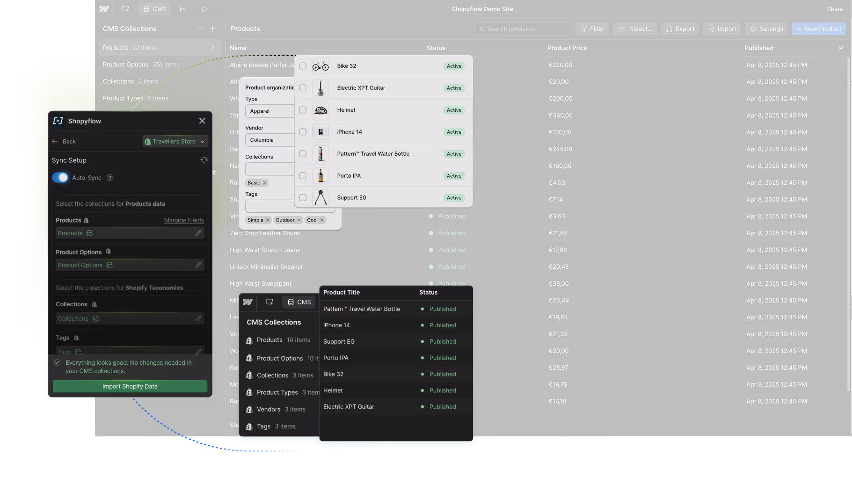The image size is (852, 504).
Task: Open the Travellers Store dropdown
Action: coord(175,141)
